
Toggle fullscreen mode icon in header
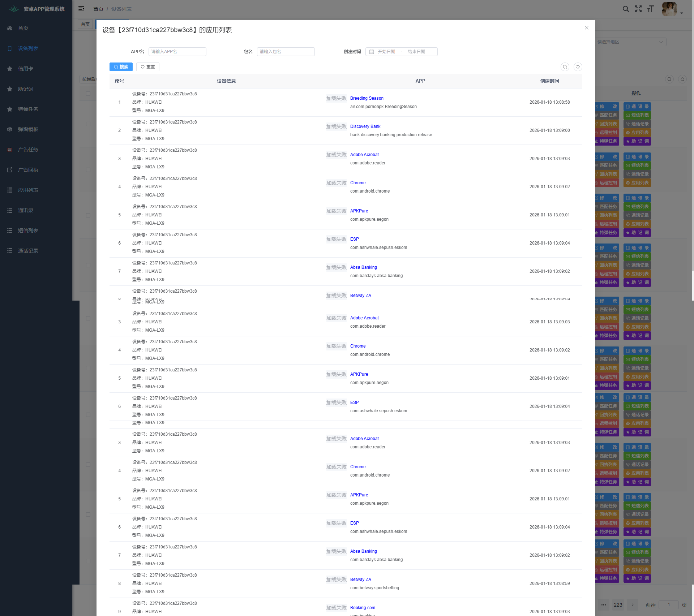638,9
